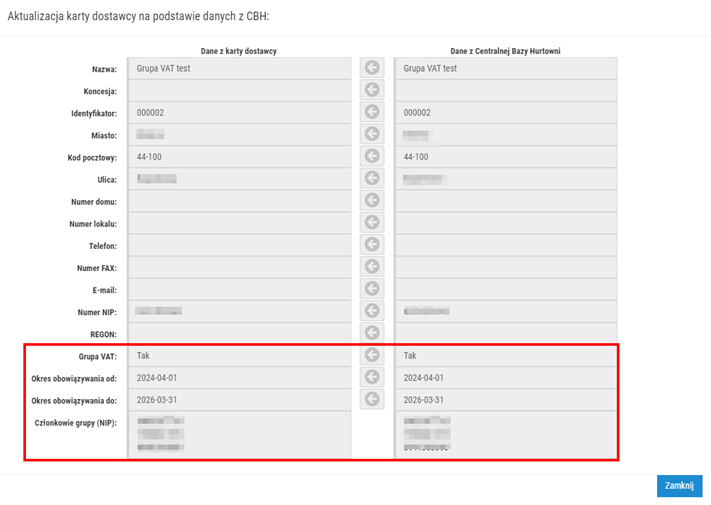Click the dialog title about CBH update
This screenshot has width=711, height=505.
coord(138,16)
